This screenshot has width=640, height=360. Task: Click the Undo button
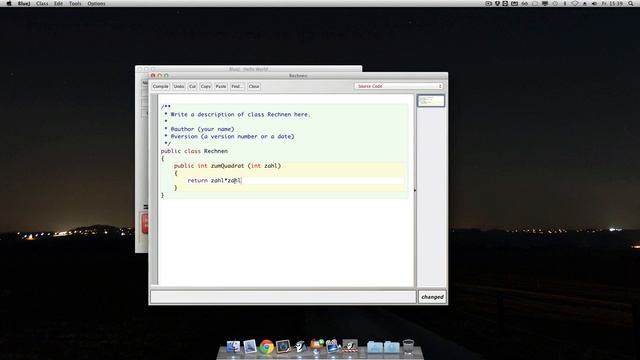click(x=179, y=87)
